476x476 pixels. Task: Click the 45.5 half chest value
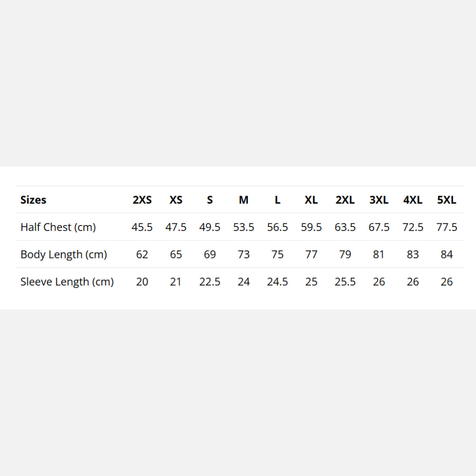tap(142, 228)
